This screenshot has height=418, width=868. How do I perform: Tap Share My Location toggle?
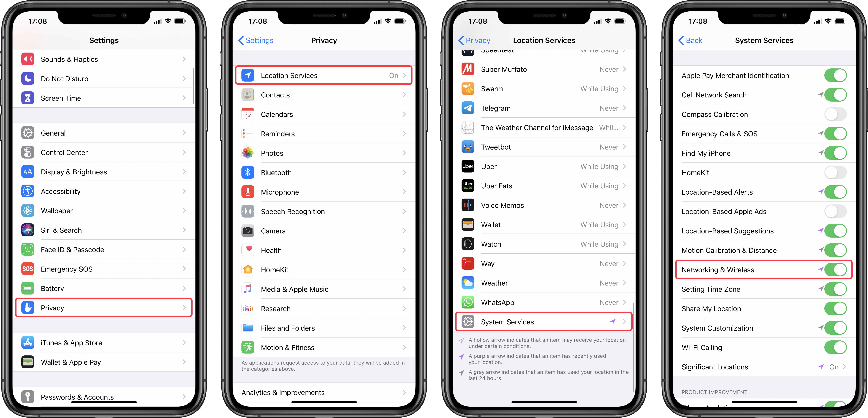(x=836, y=308)
